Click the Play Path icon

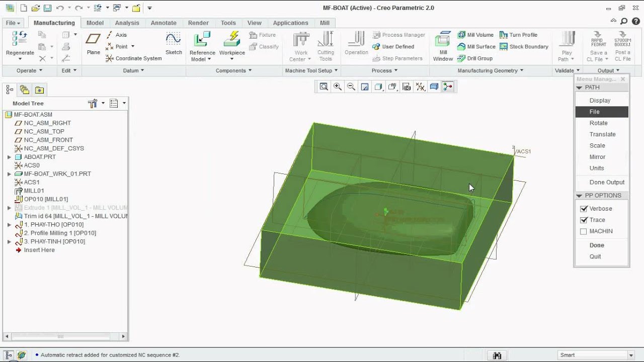tap(567, 39)
